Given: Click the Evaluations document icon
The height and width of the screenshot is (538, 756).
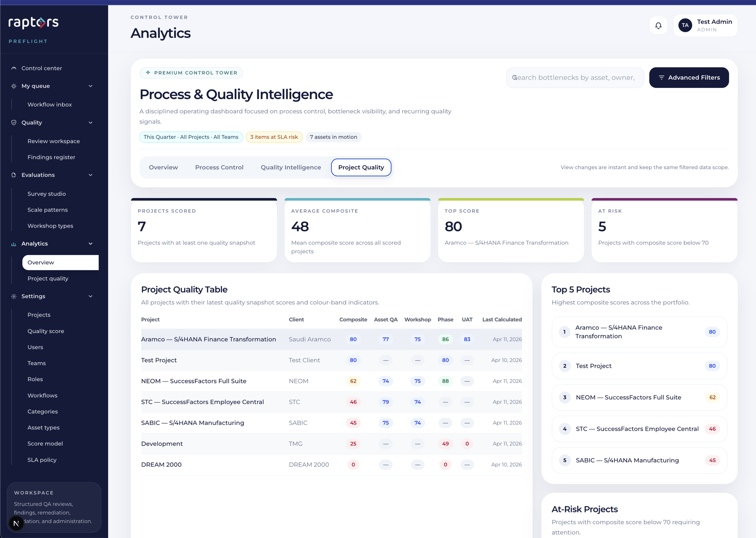Looking at the screenshot, I should (x=14, y=175).
